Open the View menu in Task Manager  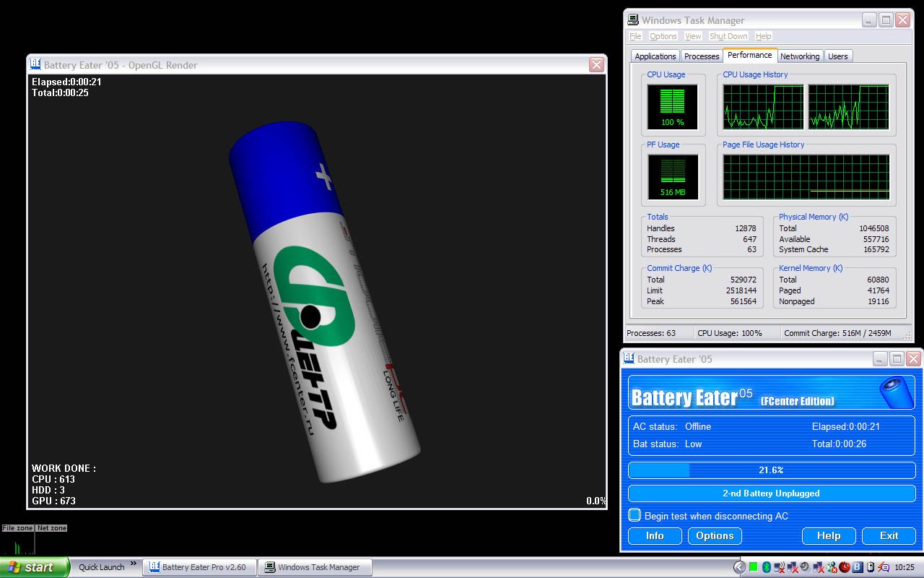coord(693,36)
